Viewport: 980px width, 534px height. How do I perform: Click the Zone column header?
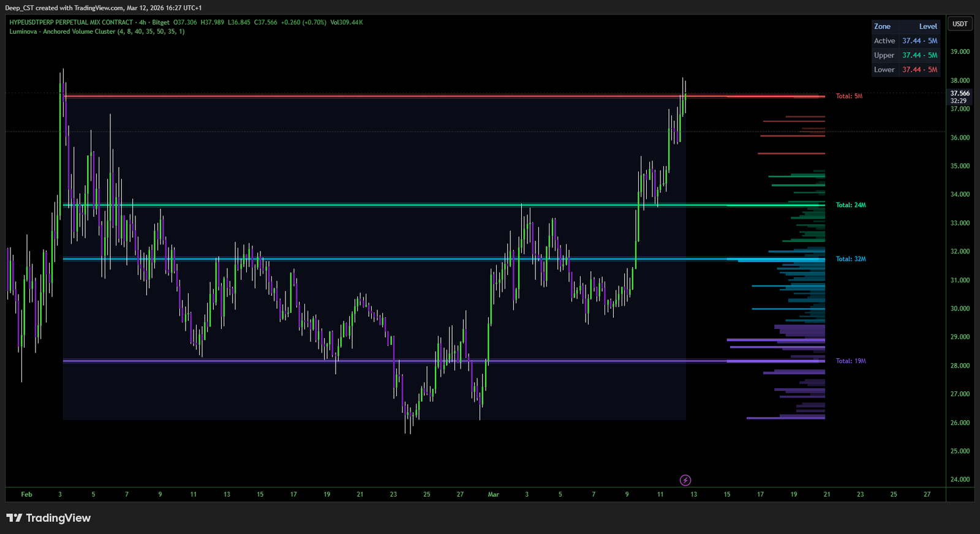882,26
